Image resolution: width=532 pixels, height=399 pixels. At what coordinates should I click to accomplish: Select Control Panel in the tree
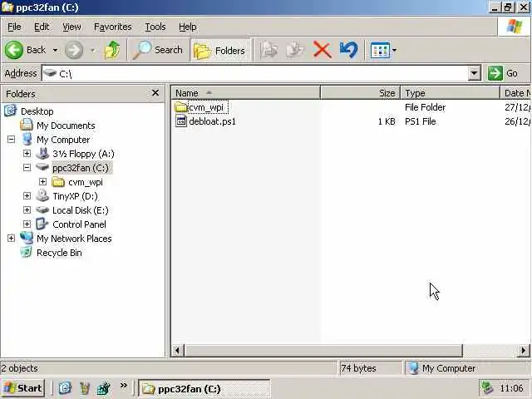pos(80,224)
